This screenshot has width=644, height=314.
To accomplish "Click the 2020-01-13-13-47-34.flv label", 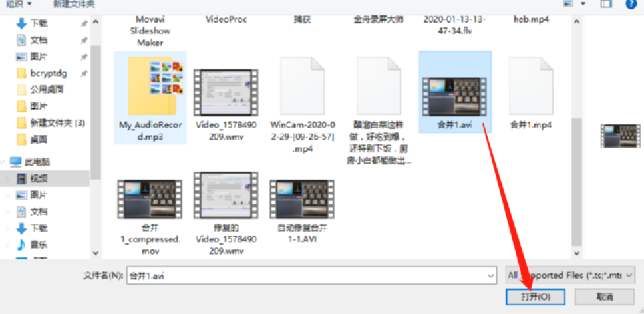I will 454,25.
